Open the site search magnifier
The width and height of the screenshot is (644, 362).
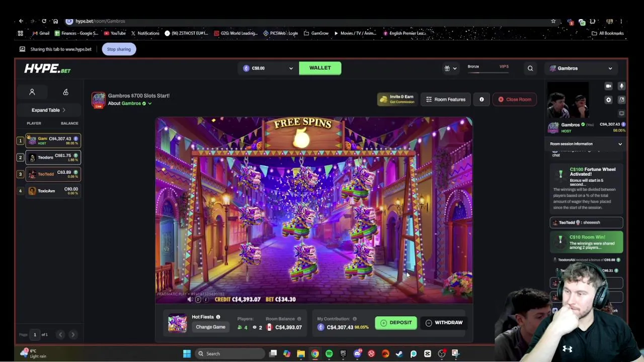tap(530, 68)
